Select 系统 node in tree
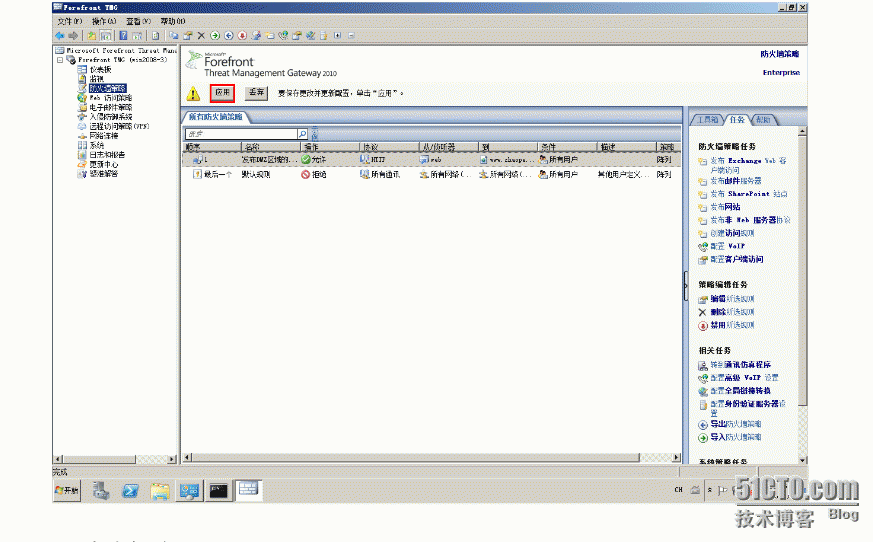 (96, 145)
